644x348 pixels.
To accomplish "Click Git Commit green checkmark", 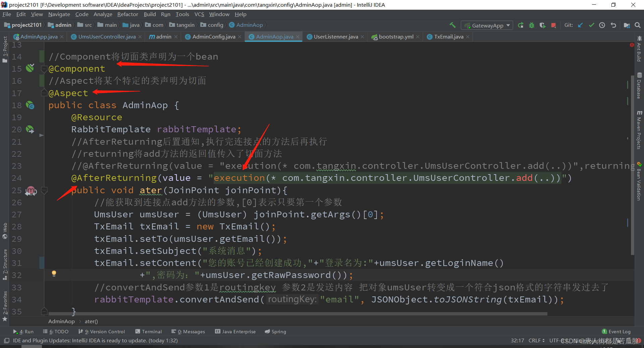I will 591,25.
